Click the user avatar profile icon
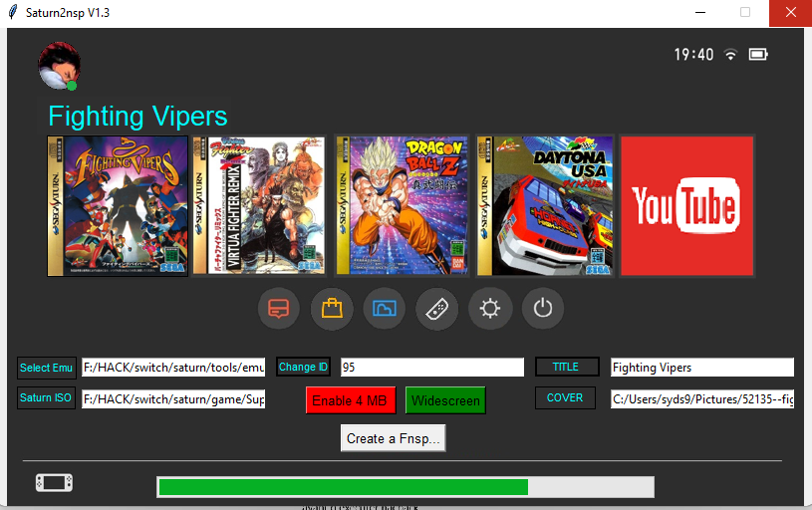Screen dimensions: 812x510 click(x=59, y=66)
